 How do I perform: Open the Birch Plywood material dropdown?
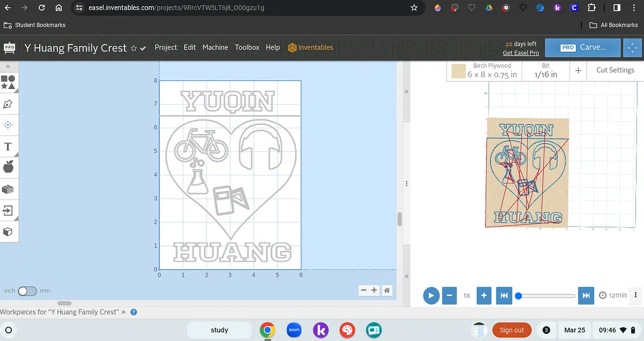(x=484, y=70)
